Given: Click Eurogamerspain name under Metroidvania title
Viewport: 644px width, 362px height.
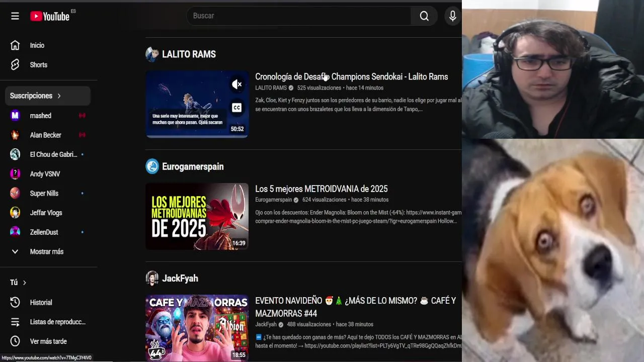Looking at the screenshot, I should pyautogui.click(x=273, y=200).
